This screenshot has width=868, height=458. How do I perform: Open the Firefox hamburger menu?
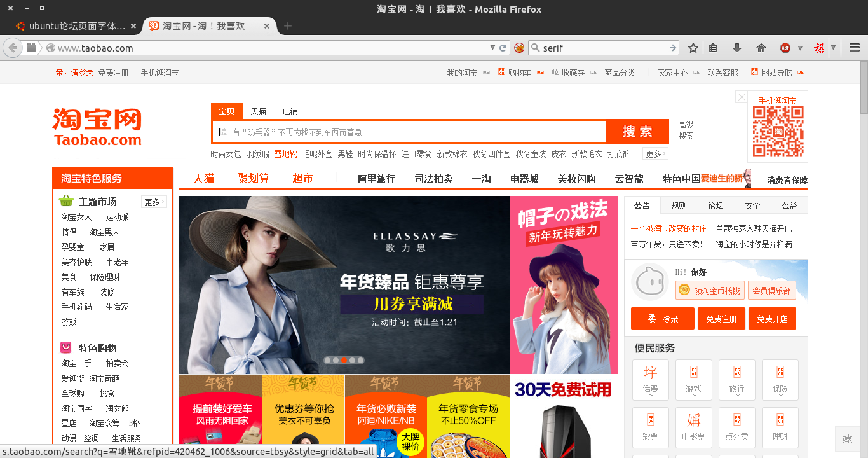tap(855, 48)
